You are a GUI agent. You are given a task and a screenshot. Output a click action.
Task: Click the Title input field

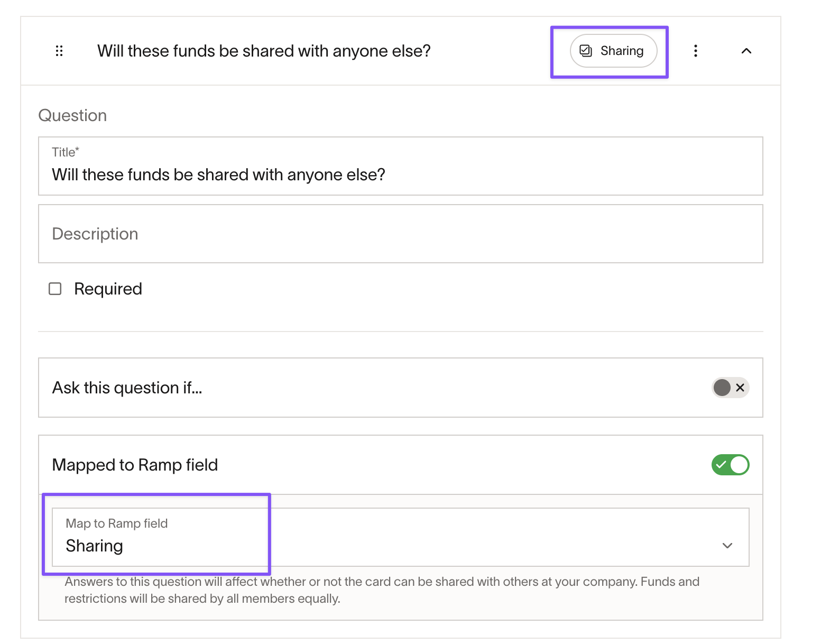tap(401, 166)
